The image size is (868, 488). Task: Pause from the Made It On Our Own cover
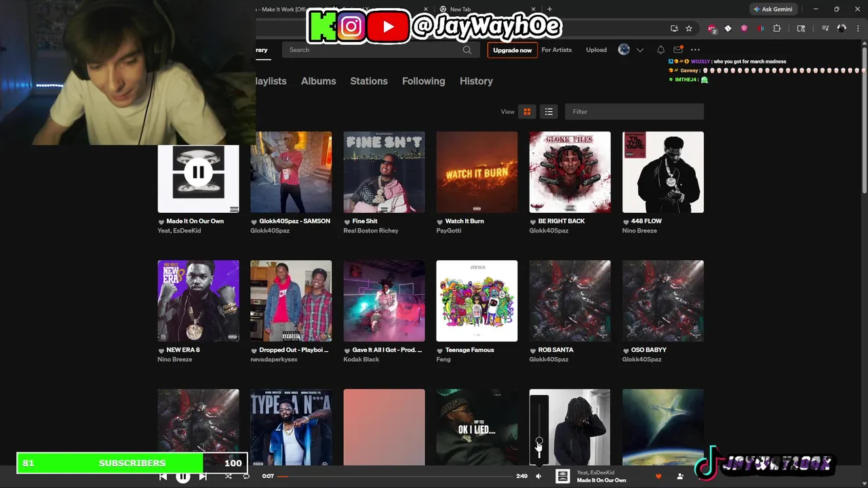pyautogui.click(x=198, y=172)
